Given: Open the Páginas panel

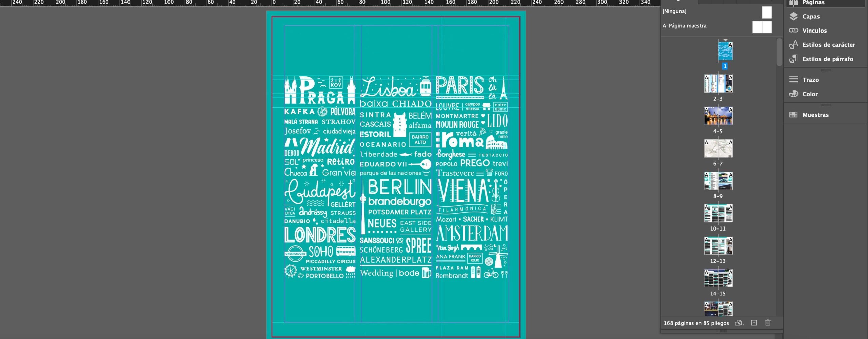Looking at the screenshot, I should [825, 3].
